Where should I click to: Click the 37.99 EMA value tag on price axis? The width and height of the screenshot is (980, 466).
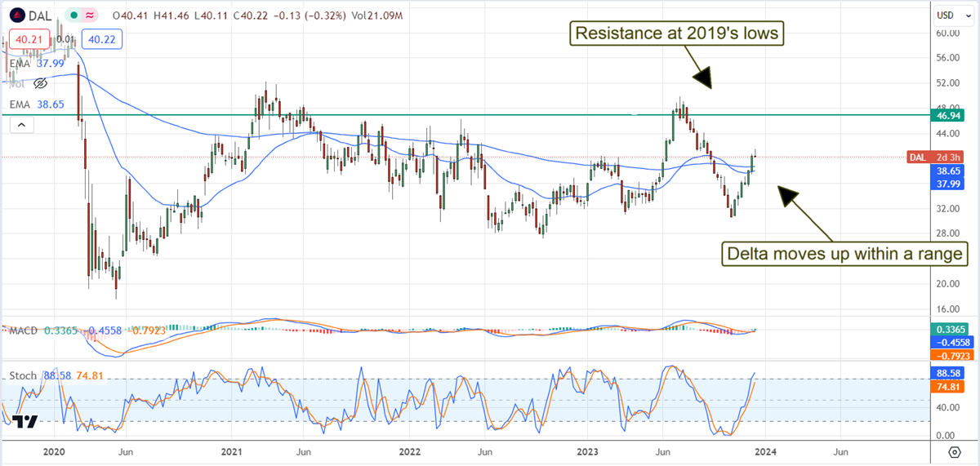coord(947,184)
